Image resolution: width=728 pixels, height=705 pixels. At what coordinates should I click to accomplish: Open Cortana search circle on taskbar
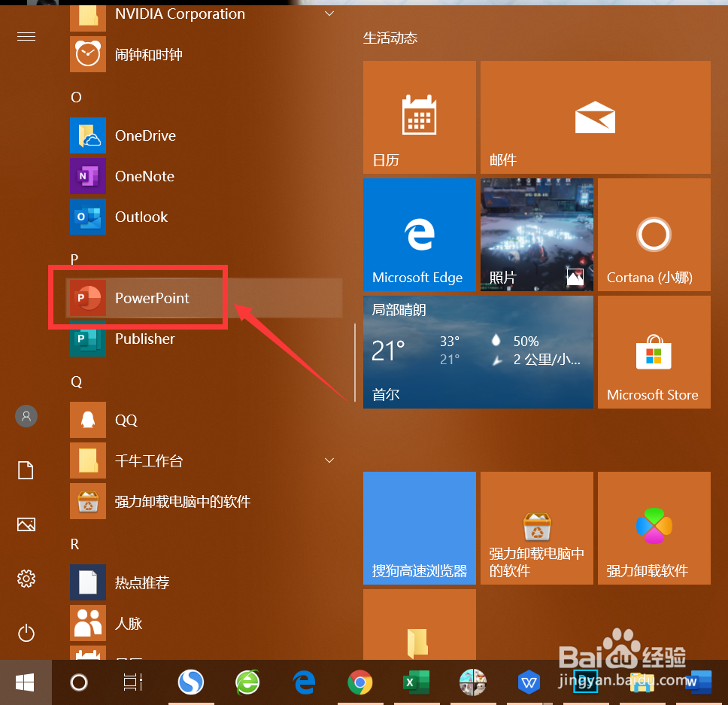tap(78, 682)
